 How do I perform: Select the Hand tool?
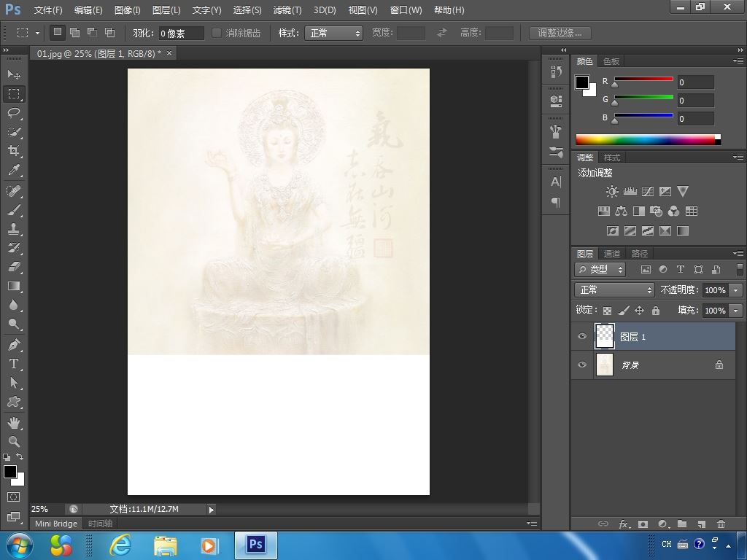coord(14,422)
